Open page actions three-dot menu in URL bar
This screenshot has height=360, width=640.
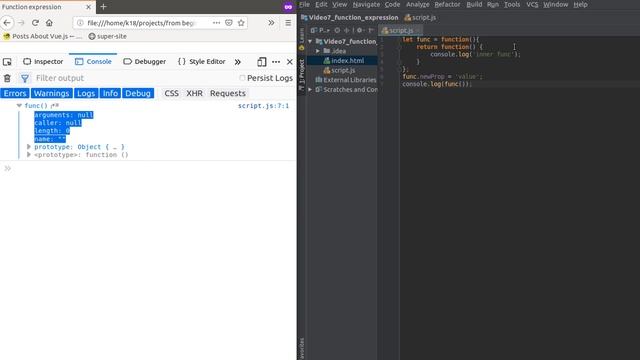coord(216,23)
